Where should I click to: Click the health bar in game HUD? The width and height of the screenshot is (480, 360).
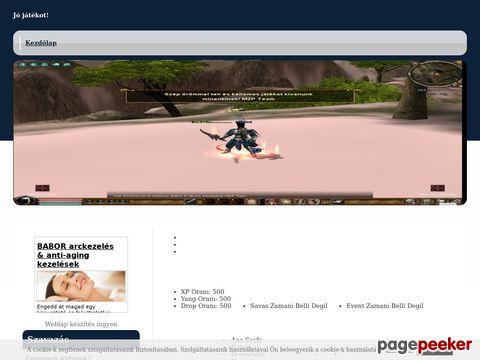pos(60,200)
